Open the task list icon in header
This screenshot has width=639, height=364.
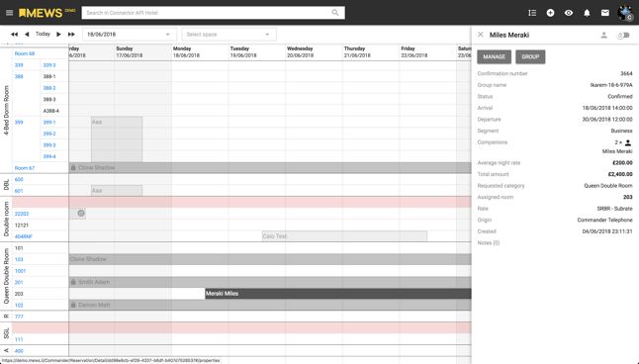tap(532, 13)
